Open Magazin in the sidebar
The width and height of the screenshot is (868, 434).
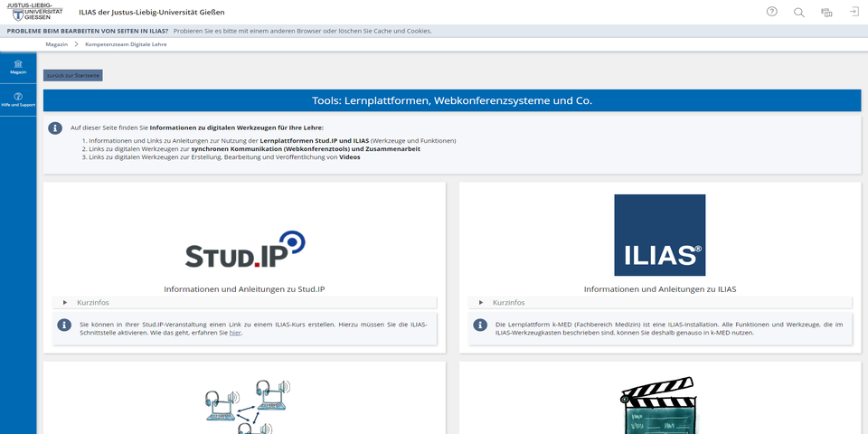(18, 67)
